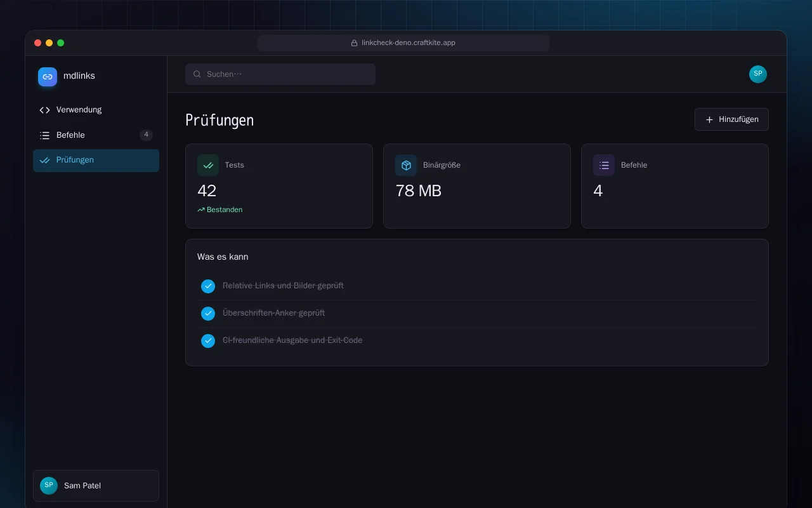The height and width of the screenshot is (508, 812).
Task: Click the Befehle list icon in sidebar
Action: pos(44,135)
